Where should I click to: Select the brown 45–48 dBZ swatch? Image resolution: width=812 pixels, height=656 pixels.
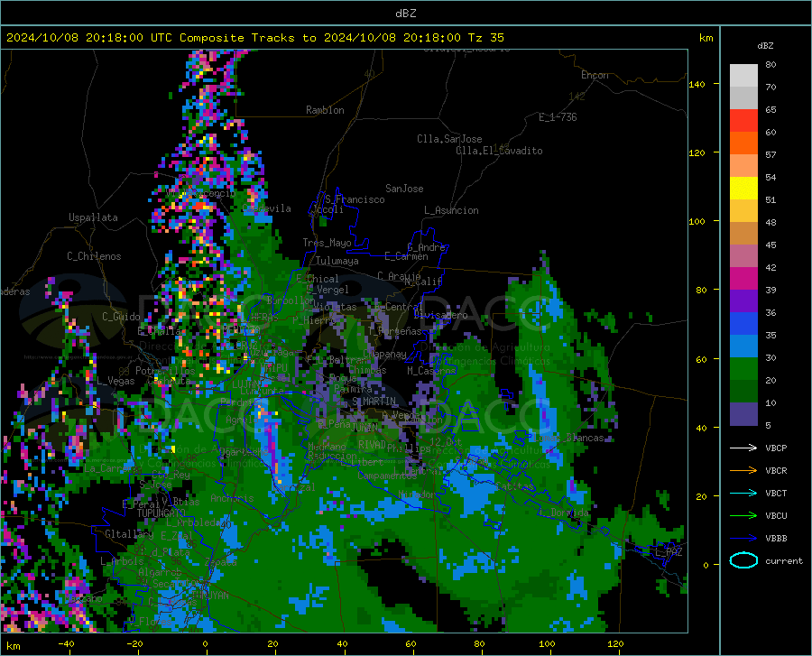click(743, 234)
